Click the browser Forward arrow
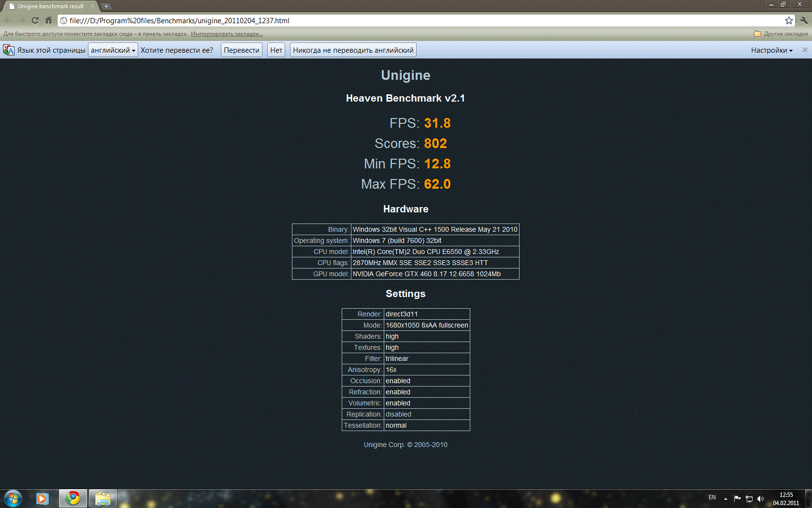 click(x=21, y=20)
